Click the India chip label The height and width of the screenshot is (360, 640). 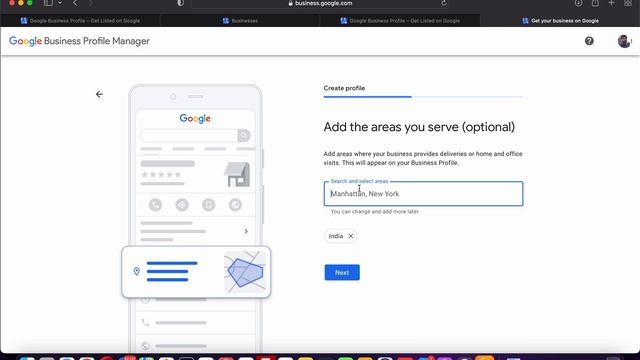(x=336, y=236)
